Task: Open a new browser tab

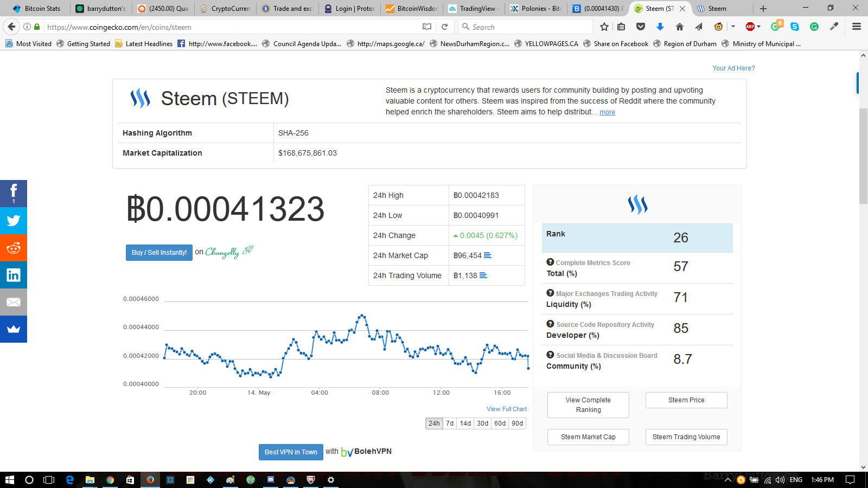Action: [763, 8]
